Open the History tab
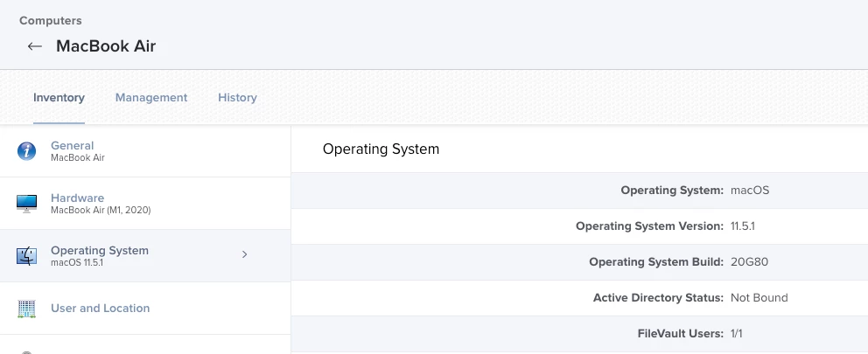 click(237, 98)
